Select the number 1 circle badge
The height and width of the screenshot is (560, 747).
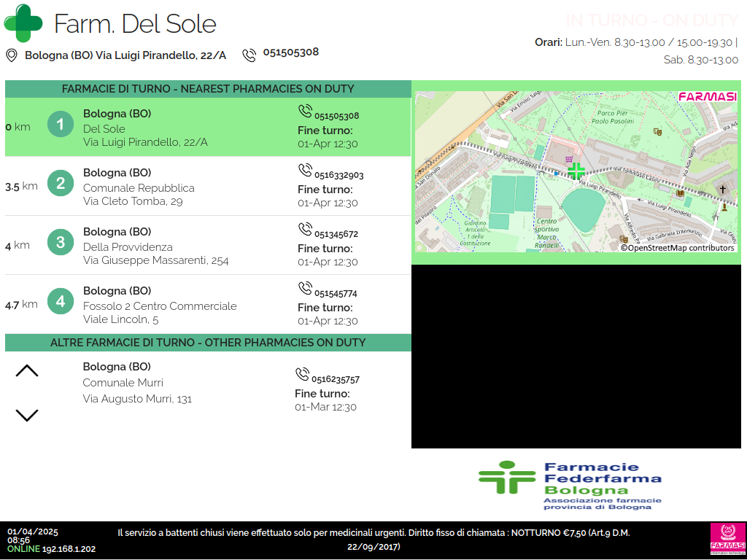[x=61, y=124]
